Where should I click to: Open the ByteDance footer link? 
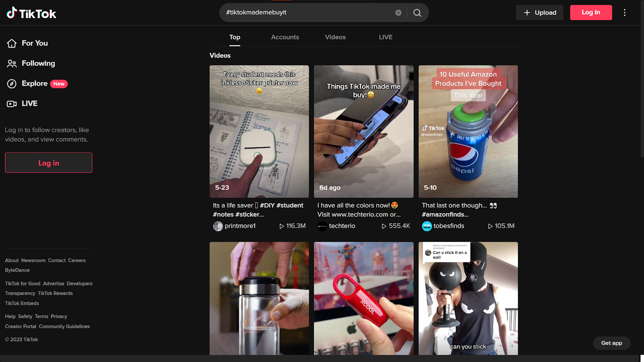point(17,270)
